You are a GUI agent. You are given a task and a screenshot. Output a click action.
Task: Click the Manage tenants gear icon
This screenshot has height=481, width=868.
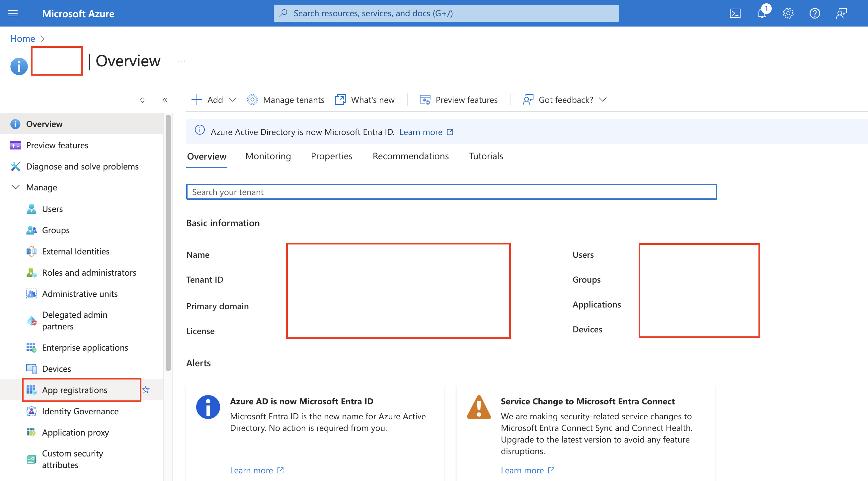[x=252, y=100]
